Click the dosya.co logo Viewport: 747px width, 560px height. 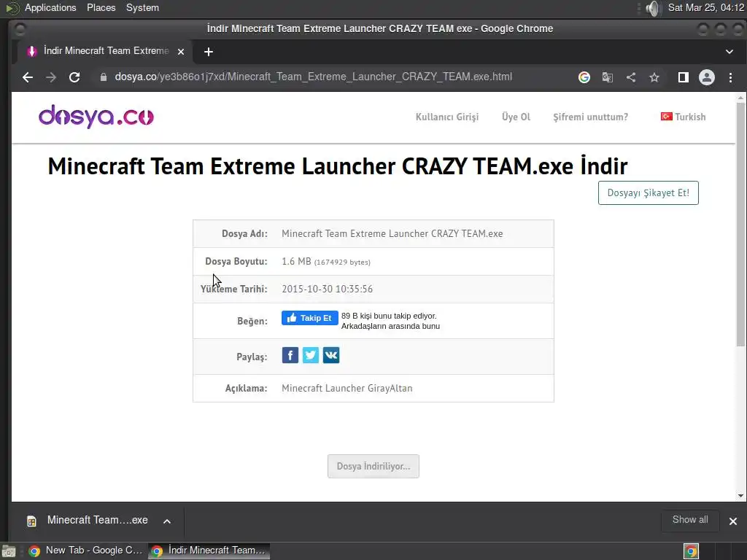pyautogui.click(x=96, y=117)
